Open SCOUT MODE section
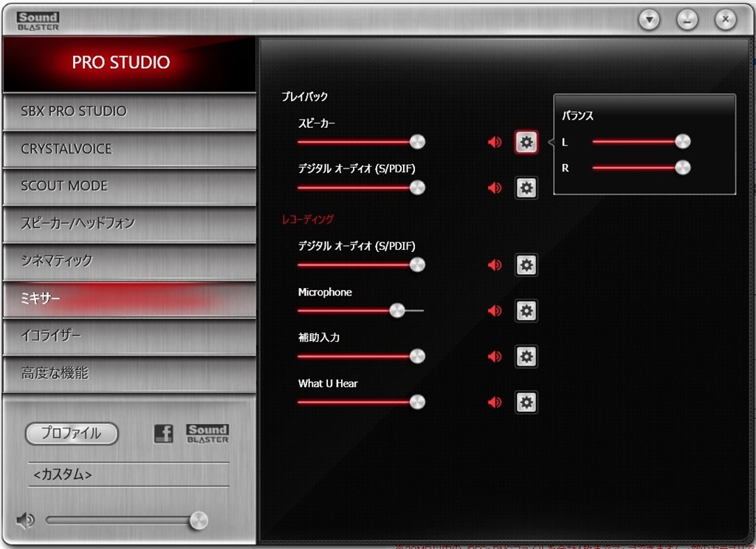756x549 pixels. [129, 186]
